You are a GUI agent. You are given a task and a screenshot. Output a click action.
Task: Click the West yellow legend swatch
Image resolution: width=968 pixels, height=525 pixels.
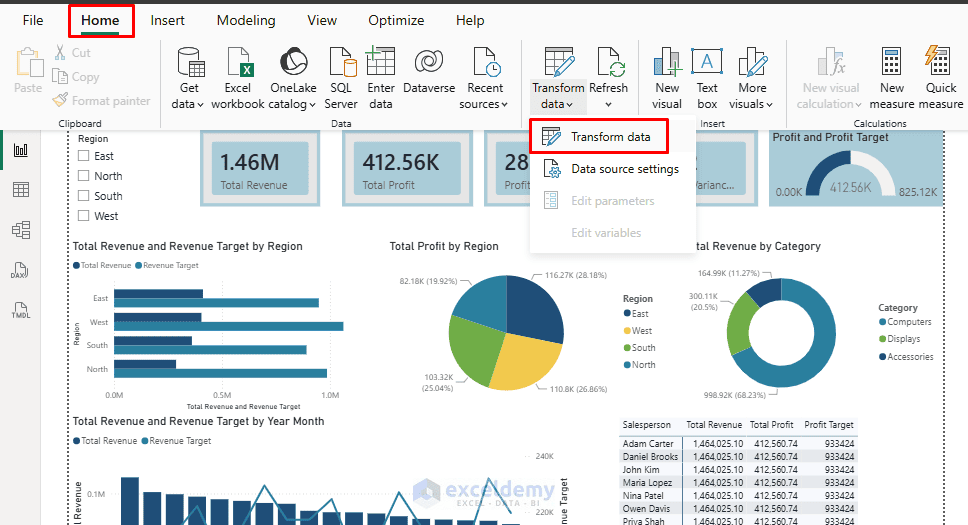coord(627,331)
